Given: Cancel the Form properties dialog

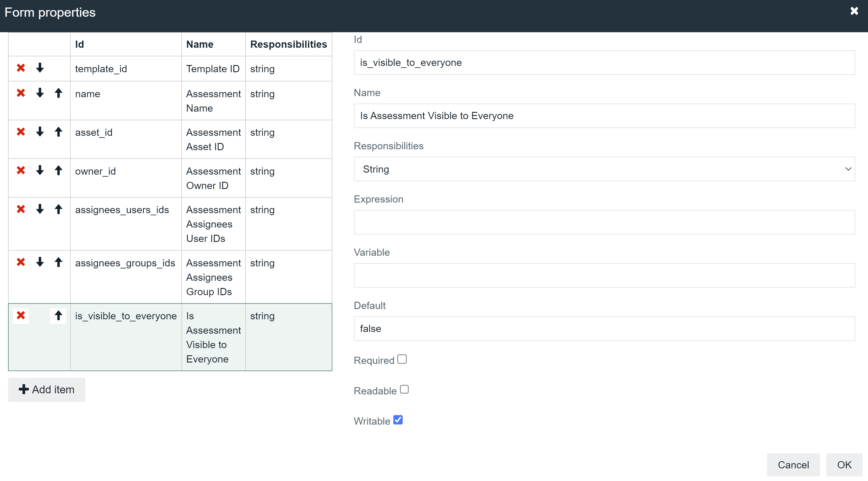Looking at the screenshot, I should (x=793, y=465).
